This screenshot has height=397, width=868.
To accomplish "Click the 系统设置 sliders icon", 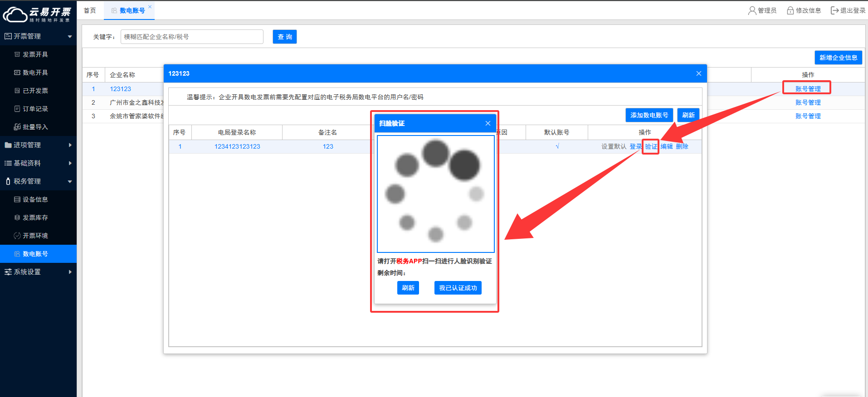I will pyautogui.click(x=8, y=272).
